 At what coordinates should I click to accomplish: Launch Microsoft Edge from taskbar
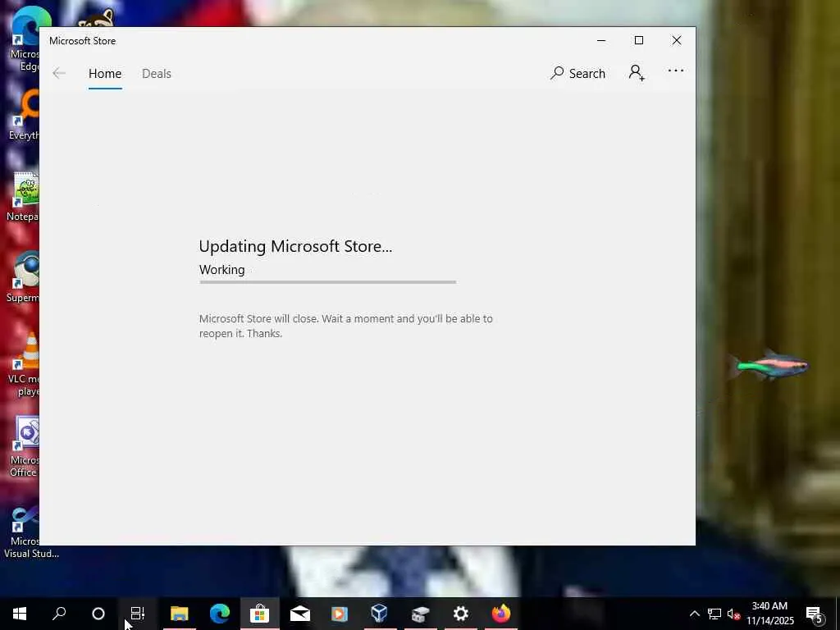220,614
